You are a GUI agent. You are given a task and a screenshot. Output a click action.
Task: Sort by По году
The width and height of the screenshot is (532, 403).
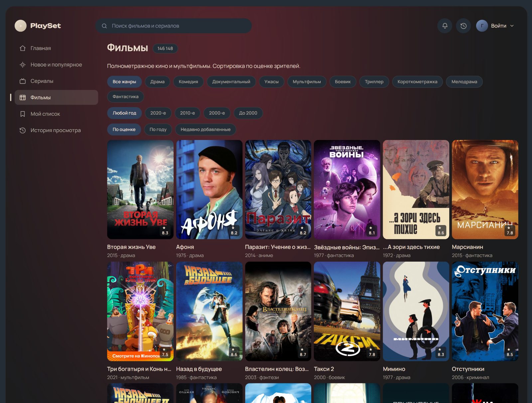[158, 130]
